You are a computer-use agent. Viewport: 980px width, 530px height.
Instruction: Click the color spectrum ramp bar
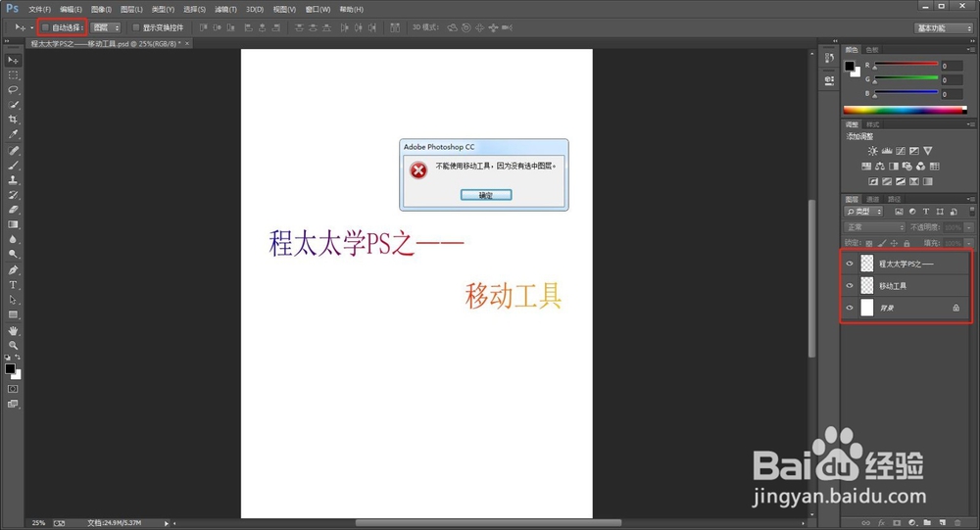pos(905,110)
